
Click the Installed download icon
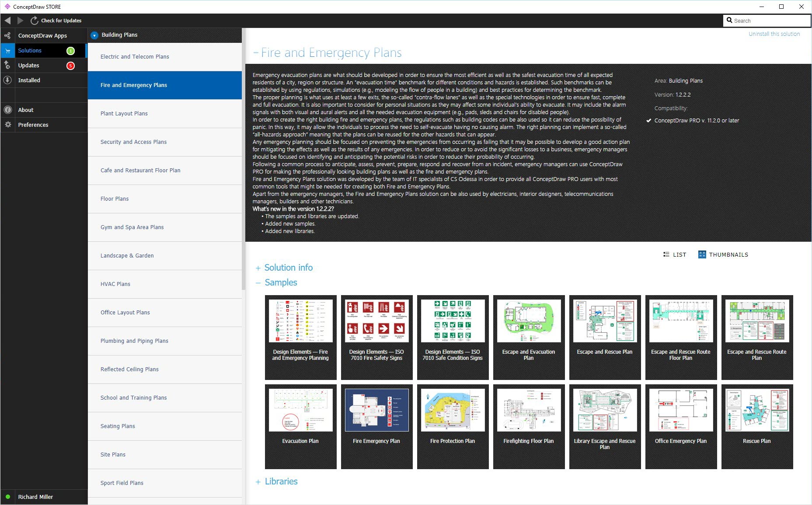[x=7, y=80]
